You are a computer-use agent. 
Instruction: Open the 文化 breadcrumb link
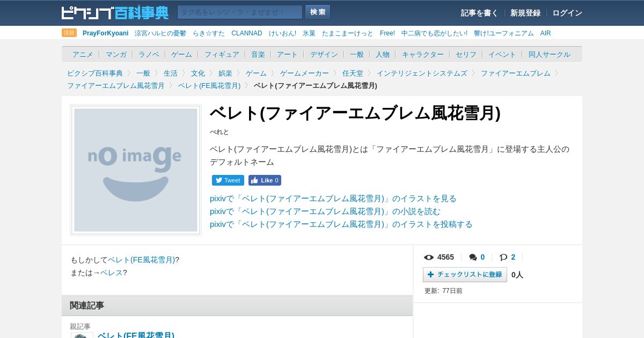(198, 73)
